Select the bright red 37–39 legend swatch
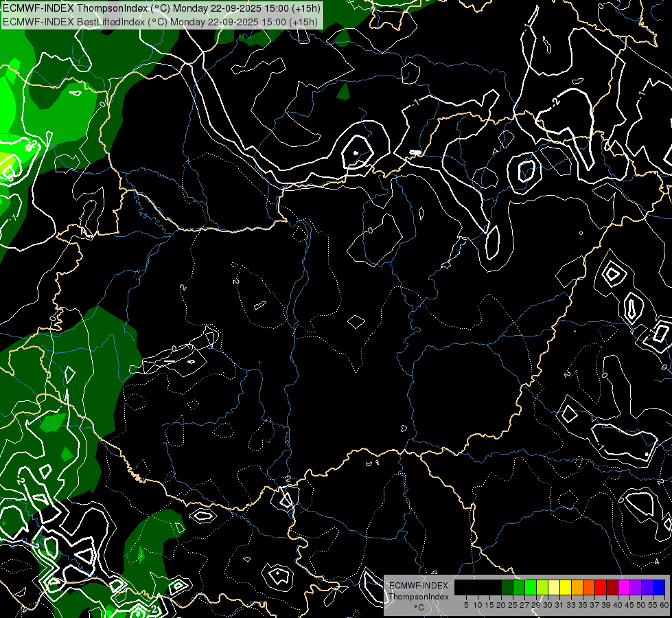Image resolution: width=672 pixels, height=618 pixels. point(601,588)
